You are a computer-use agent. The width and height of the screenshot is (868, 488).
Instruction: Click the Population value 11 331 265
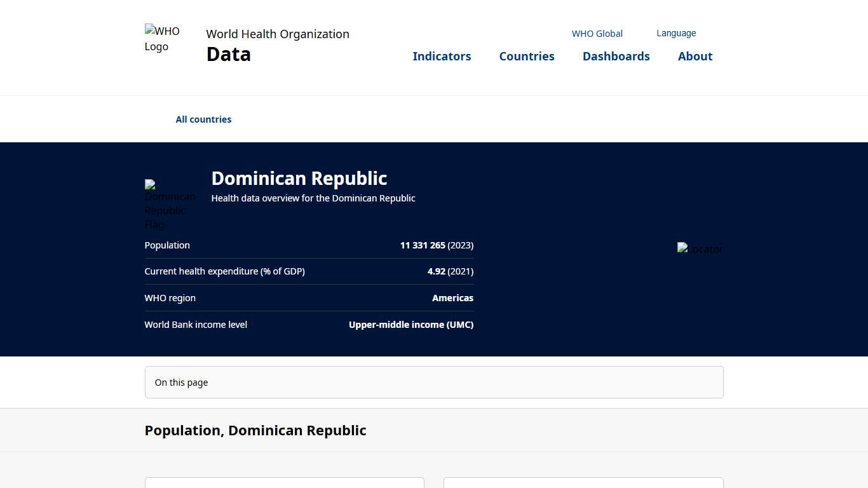pos(421,245)
